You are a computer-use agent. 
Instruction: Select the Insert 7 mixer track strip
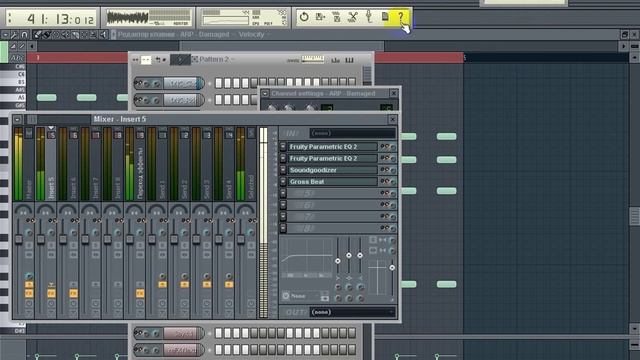tap(90, 164)
